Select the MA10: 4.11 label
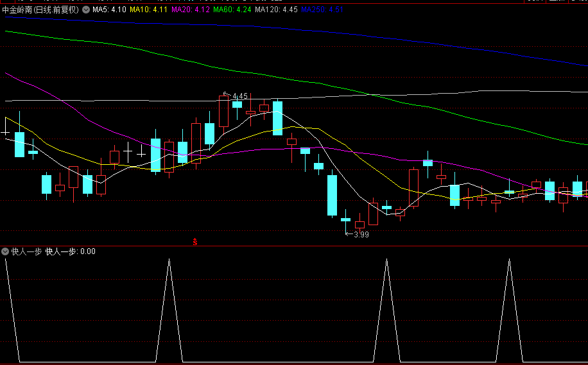The width and height of the screenshot is (588, 365). [148, 10]
